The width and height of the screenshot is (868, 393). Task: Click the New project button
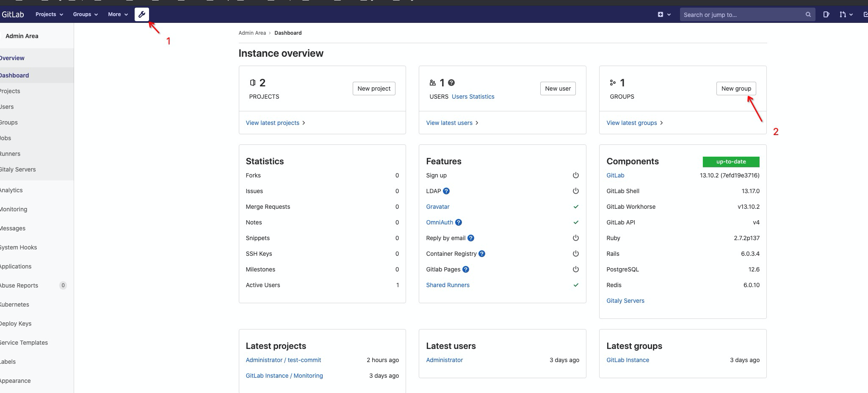click(374, 89)
